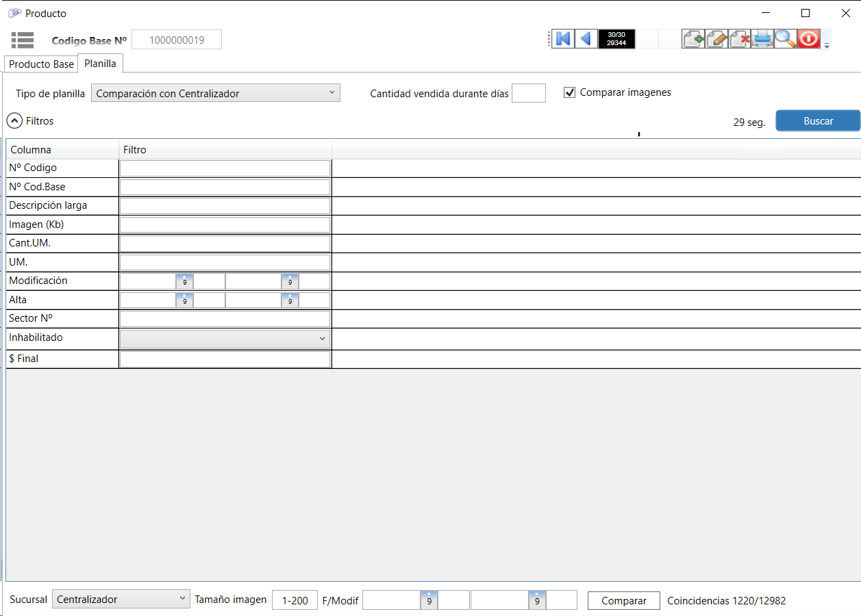
Task: Open the Sucursal Centralizador dropdown
Action: (121, 600)
